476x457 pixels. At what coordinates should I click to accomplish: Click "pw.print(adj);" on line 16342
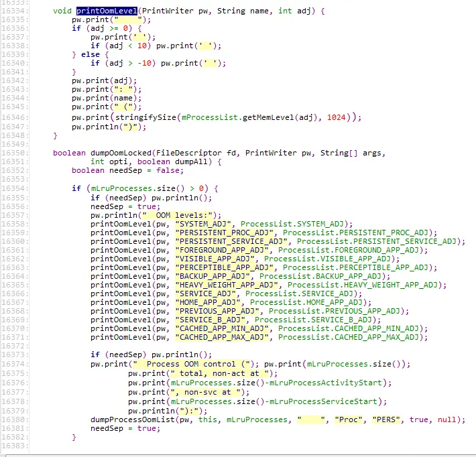104,80
